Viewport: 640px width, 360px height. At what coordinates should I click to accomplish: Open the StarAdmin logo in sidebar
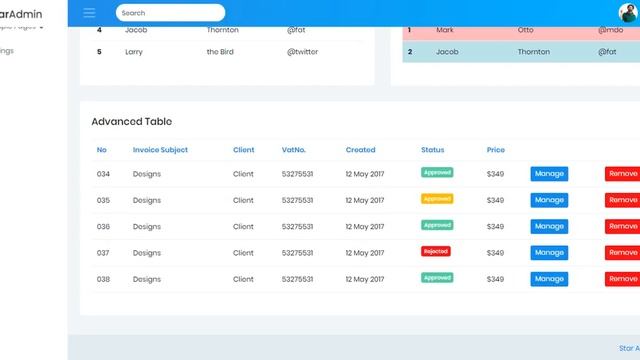point(20,14)
